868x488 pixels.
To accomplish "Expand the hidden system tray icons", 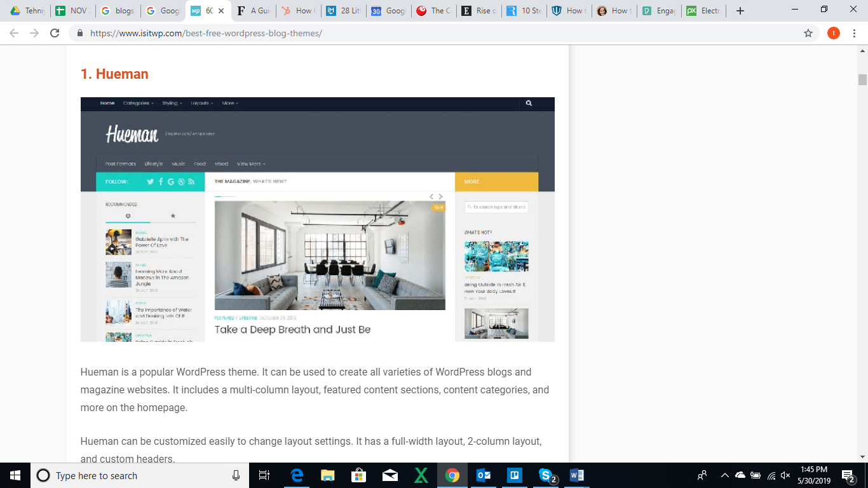I will pos(724,475).
